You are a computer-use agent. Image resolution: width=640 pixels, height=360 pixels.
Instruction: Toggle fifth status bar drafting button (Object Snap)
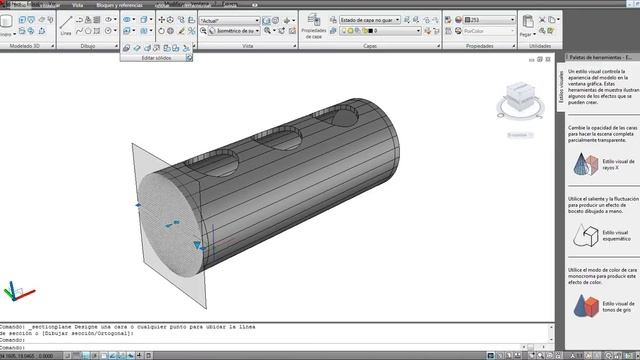tap(104, 356)
